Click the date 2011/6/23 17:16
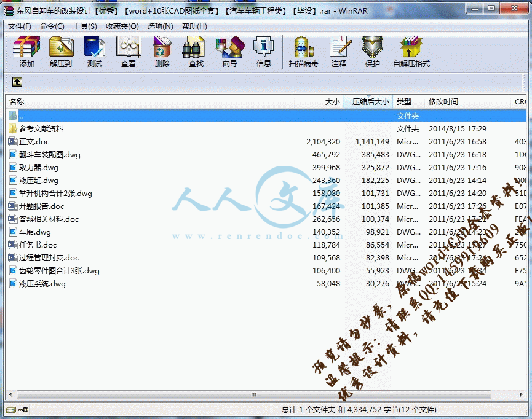The image size is (532, 419). coord(458,168)
